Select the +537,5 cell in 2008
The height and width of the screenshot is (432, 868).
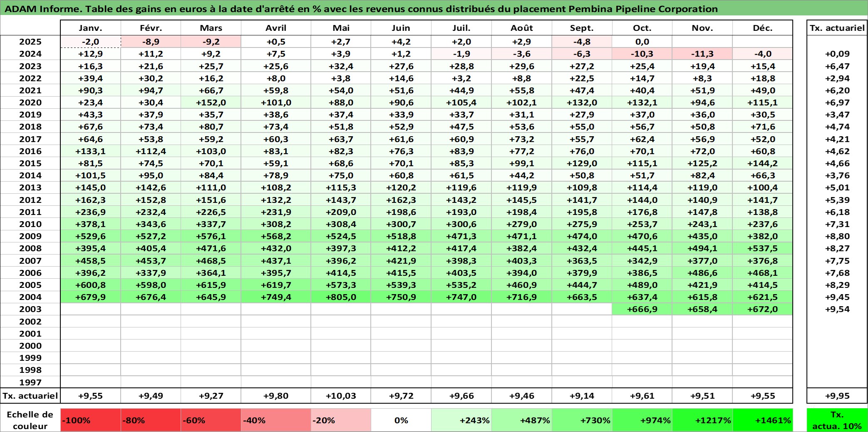[763, 248]
